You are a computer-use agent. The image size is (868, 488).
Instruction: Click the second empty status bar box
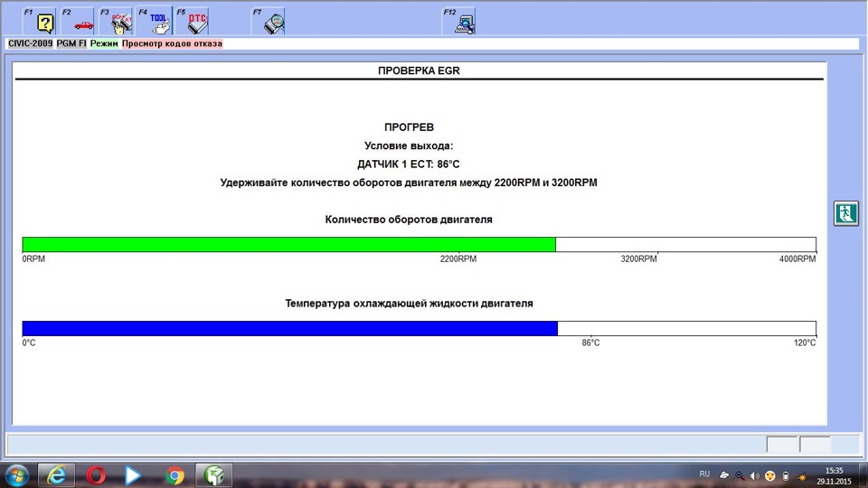pyautogui.click(x=815, y=445)
